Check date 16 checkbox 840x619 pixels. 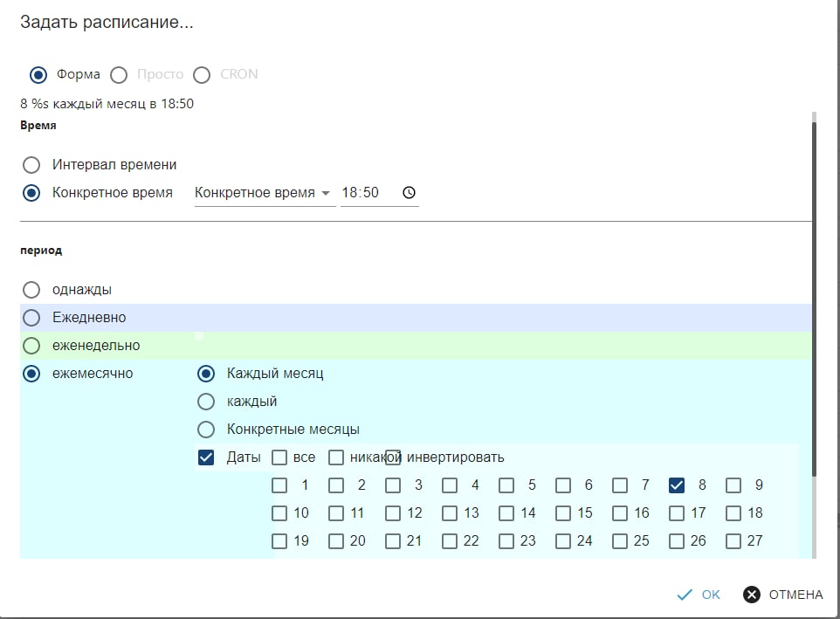coord(620,513)
